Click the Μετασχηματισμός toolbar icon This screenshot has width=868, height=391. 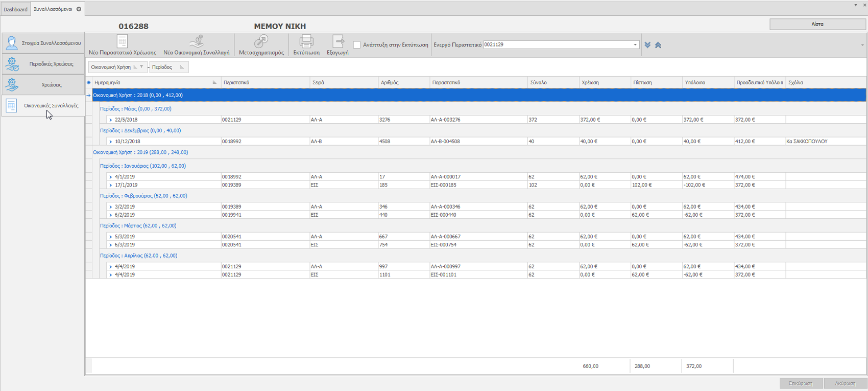tap(261, 41)
